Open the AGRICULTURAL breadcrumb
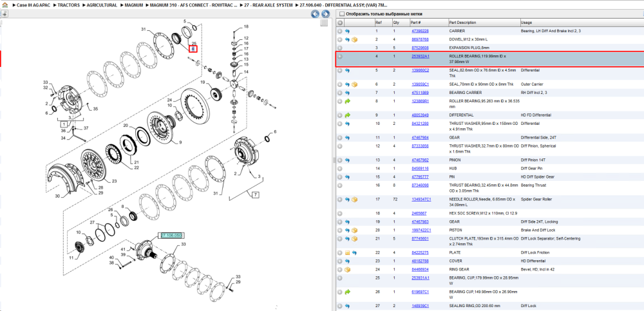The width and height of the screenshot is (644, 311). tap(102, 5)
